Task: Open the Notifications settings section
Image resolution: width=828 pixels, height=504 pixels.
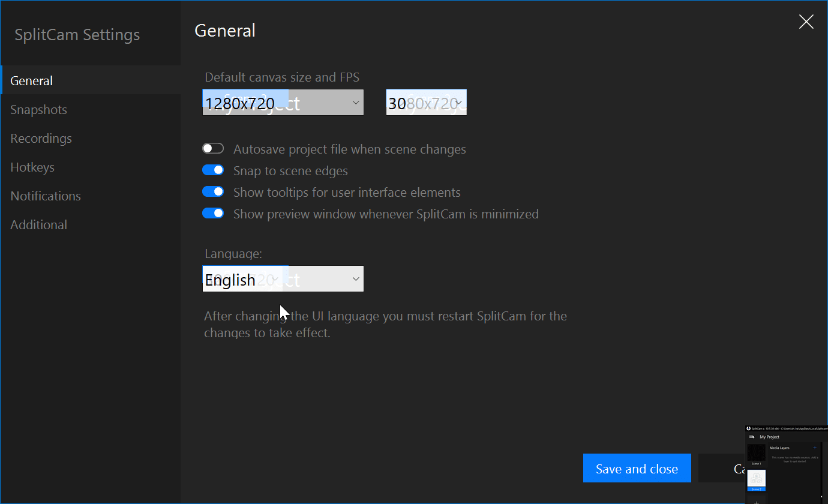Action: point(46,196)
